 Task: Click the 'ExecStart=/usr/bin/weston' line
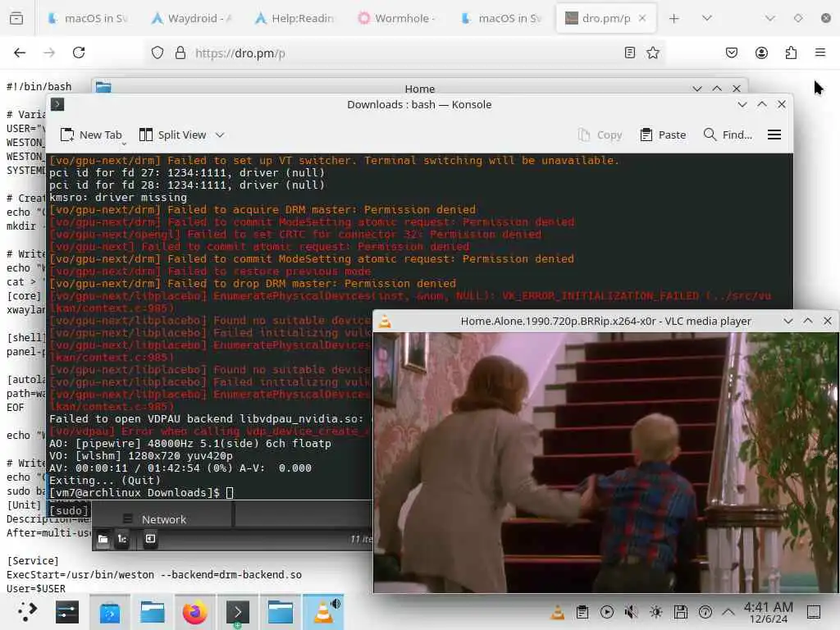[x=154, y=575]
